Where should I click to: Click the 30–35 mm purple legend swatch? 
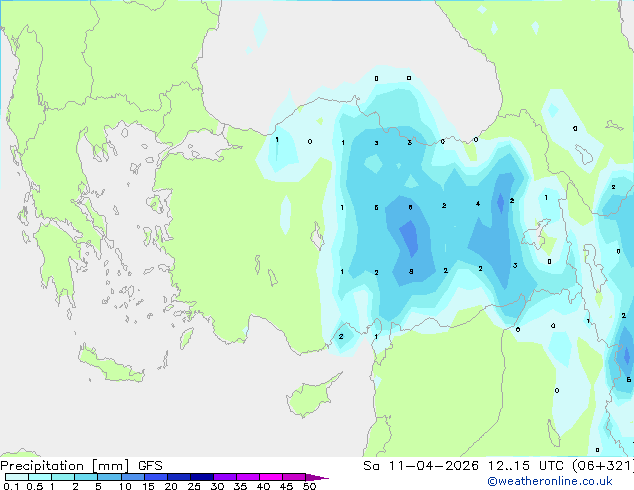click(x=224, y=477)
